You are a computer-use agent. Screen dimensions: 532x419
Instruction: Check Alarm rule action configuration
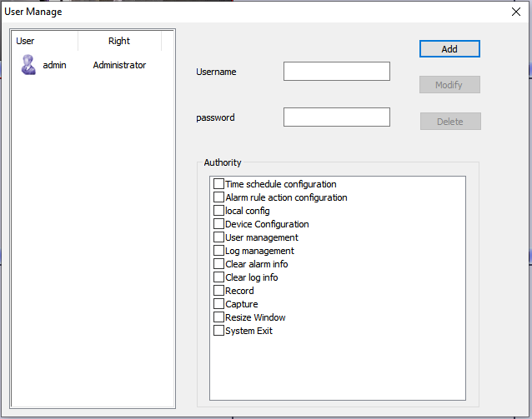pyautogui.click(x=219, y=197)
